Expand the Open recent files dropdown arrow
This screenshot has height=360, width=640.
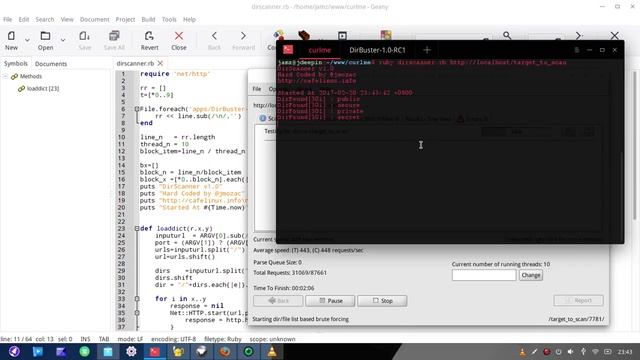click(63, 40)
